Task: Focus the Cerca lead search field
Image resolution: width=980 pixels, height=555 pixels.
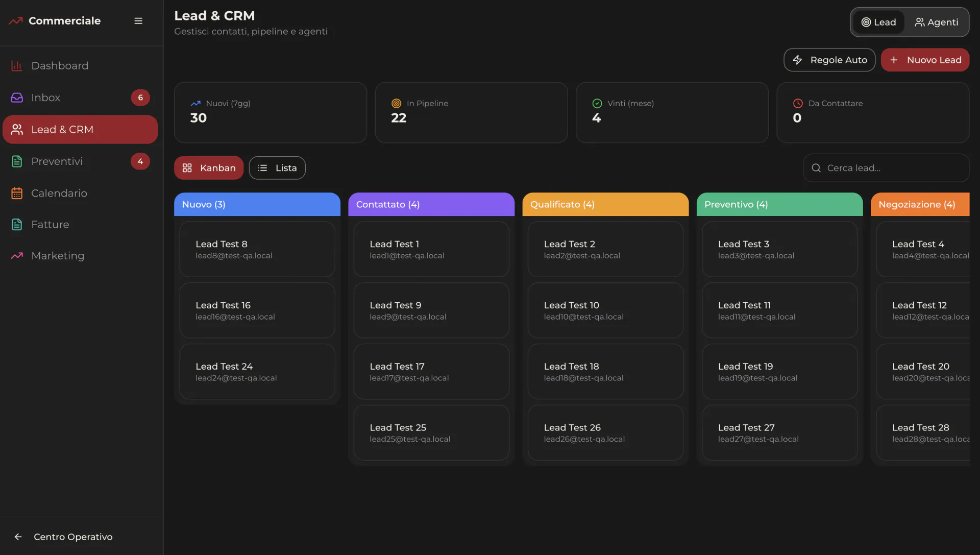Action: pyautogui.click(x=886, y=168)
